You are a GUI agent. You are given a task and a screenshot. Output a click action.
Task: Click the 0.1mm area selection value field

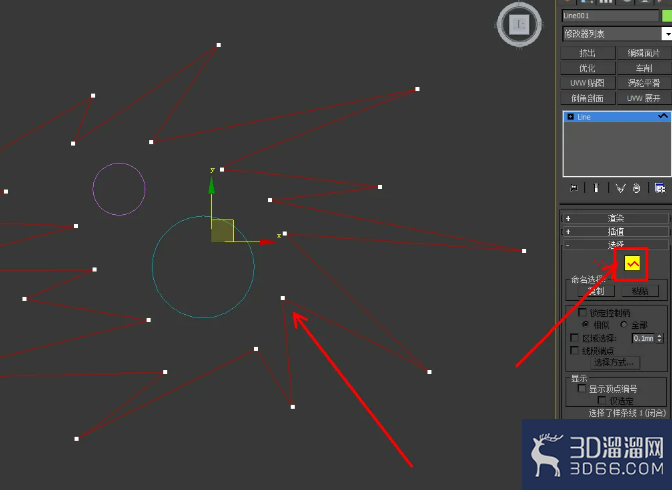[643, 338]
